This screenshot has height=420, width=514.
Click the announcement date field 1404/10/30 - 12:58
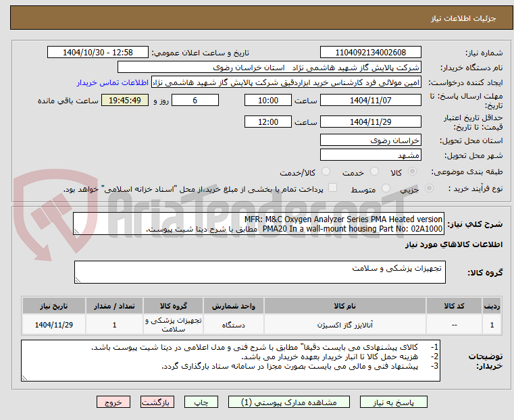click(98, 53)
